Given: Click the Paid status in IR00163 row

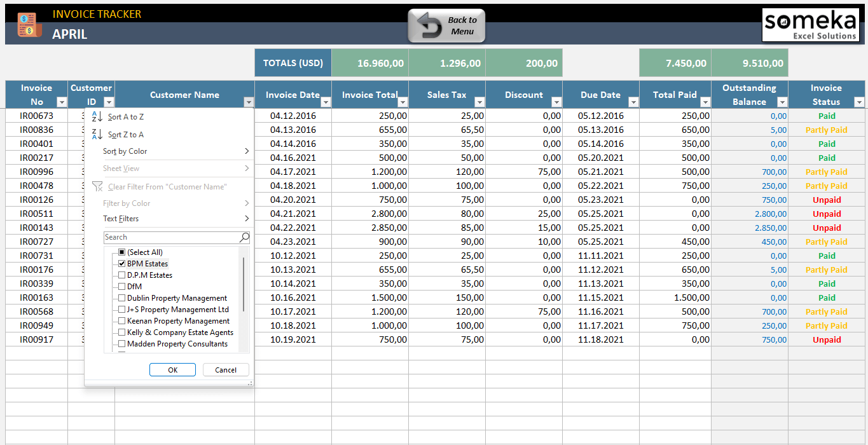Looking at the screenshot, I should (827, 298).
